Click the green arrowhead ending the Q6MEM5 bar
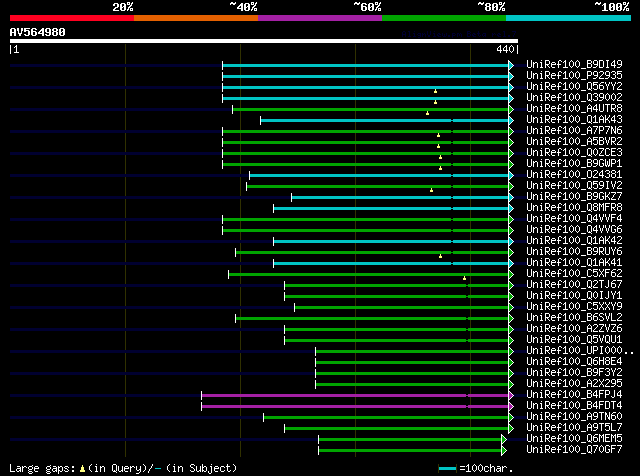640x476 pixels. pyautogui.click(x=504, y=439)
